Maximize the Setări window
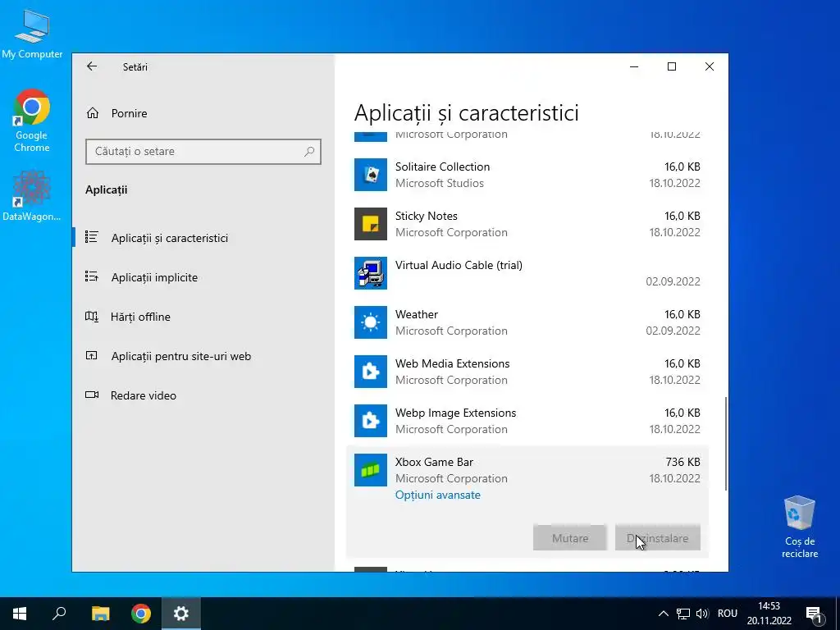This screenshot has width=840, height=630. (x=672, y=66)
